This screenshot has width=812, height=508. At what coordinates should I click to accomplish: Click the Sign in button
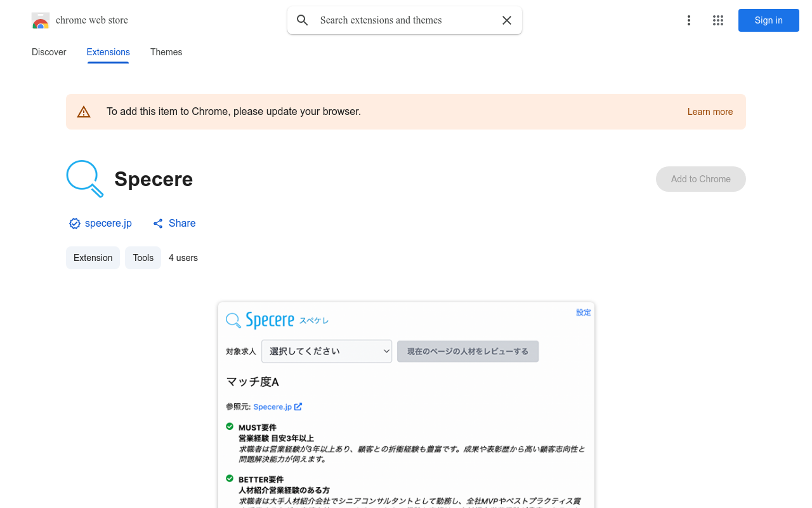click(769, 20)
